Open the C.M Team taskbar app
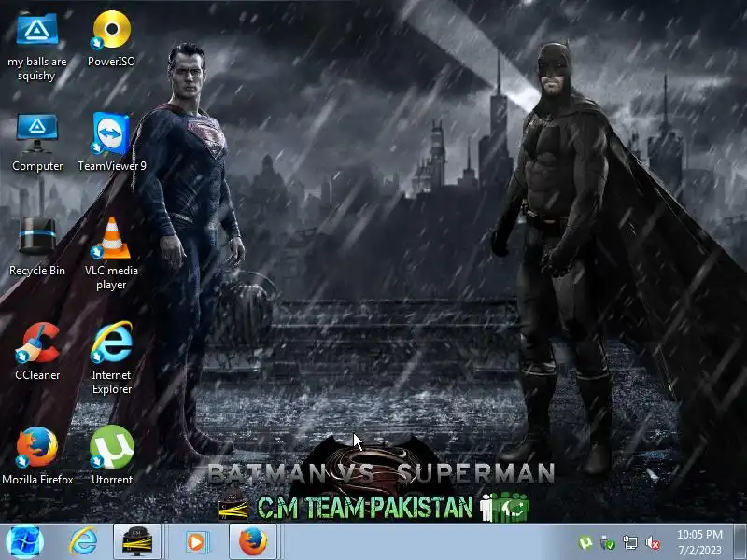Image resolution: width=747 pixels, height=560 pixels. pos(137,542)
